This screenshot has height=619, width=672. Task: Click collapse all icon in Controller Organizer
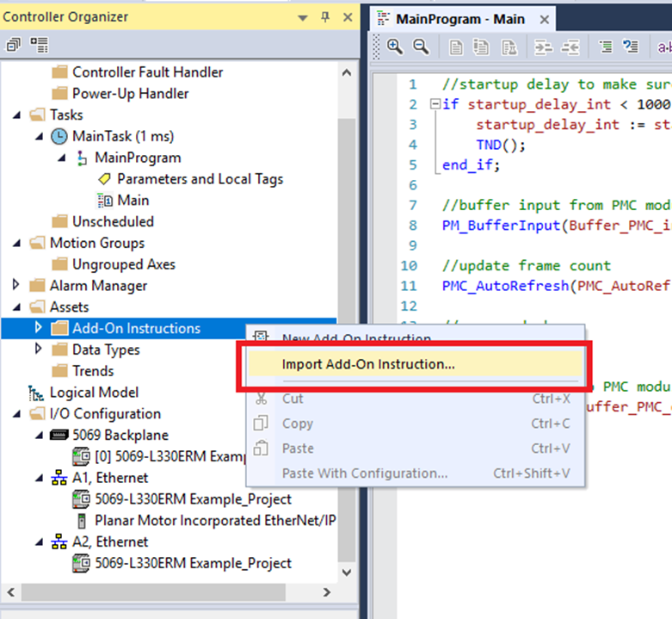(15, 44)
